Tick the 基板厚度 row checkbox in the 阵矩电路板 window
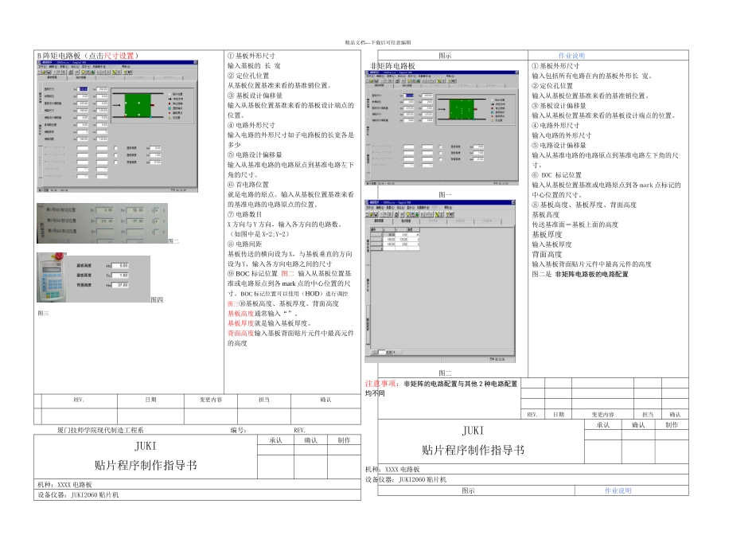756x535 pixels. (x=115, y=155)
